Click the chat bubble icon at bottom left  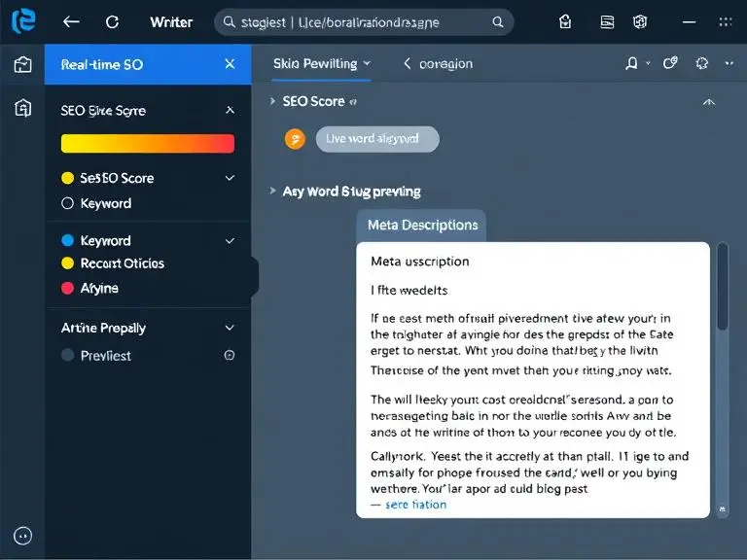[x=23, y=536]
